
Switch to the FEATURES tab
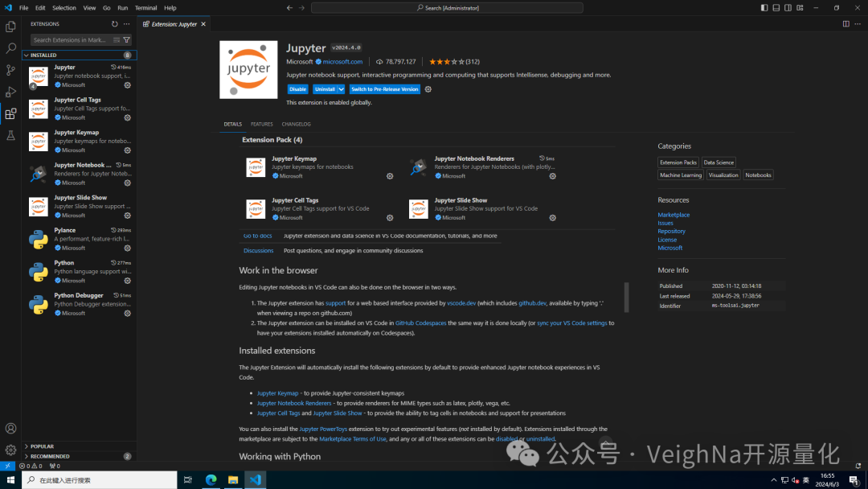pyautogui.click(x=262, y=124)
